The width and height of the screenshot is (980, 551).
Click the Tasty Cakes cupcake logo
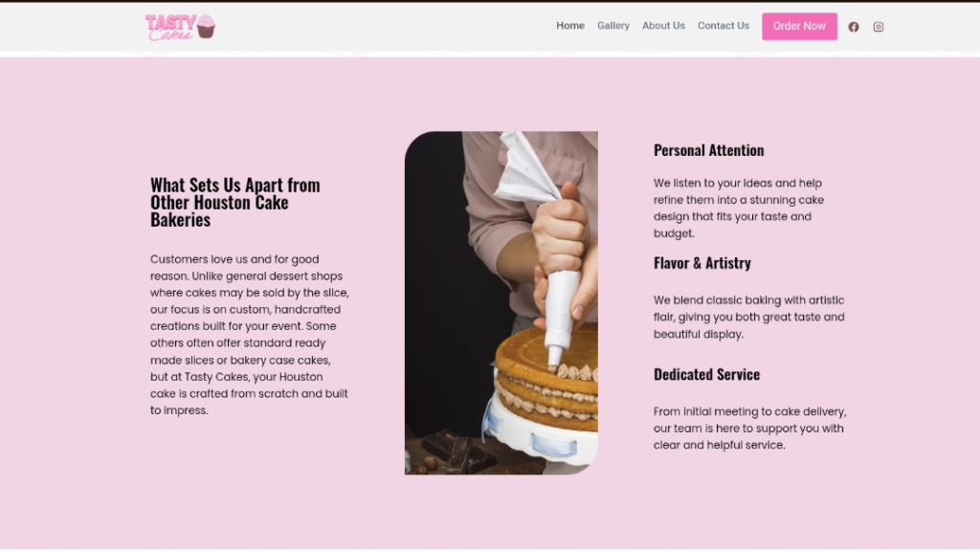[180, 27]
